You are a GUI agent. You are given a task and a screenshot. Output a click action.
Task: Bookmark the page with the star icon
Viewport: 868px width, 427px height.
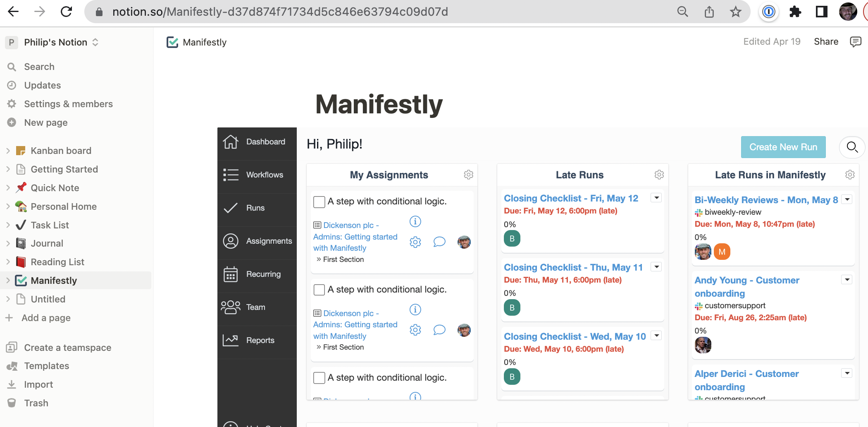point(735,12)
